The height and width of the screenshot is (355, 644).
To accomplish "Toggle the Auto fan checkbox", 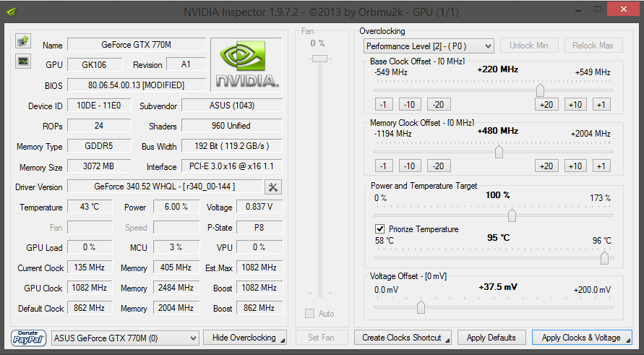I will [309, 314].
